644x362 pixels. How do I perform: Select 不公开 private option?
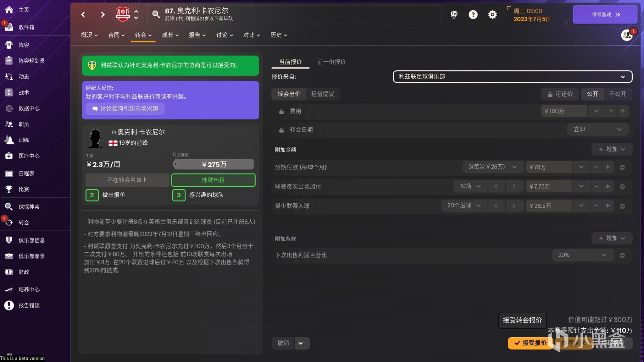pyautogui.click(x=618, y=94)
